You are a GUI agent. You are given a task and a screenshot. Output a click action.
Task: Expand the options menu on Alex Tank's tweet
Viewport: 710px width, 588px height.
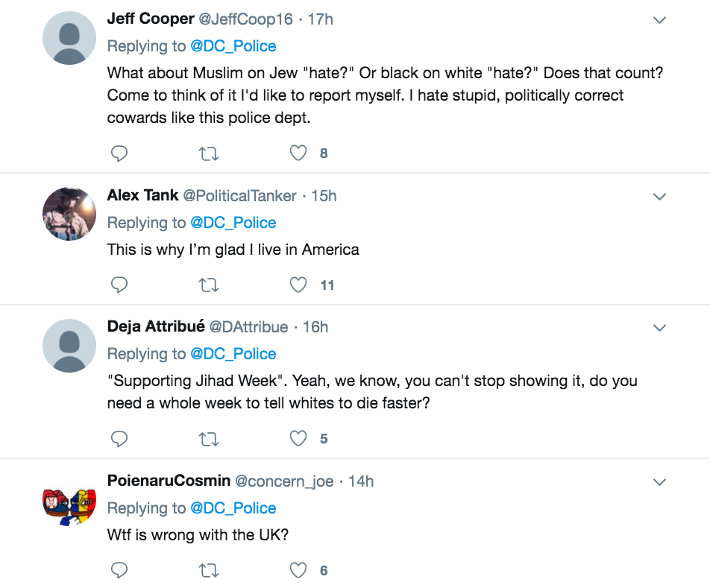coord(659,197)
